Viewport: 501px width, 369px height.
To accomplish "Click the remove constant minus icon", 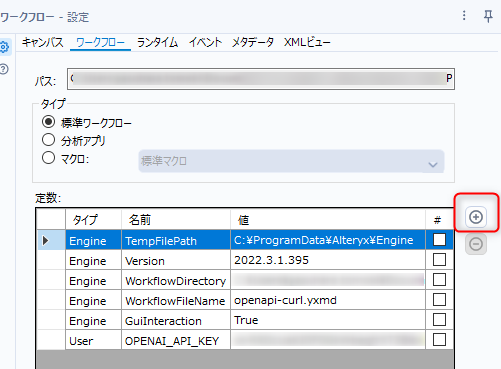I will click(x=476, y=244).
